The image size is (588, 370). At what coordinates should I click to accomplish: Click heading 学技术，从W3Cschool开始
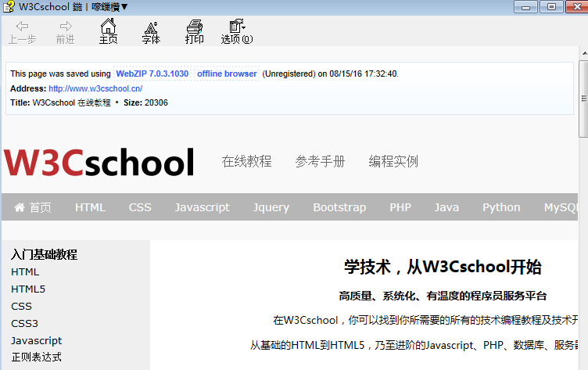coord(443,267)
